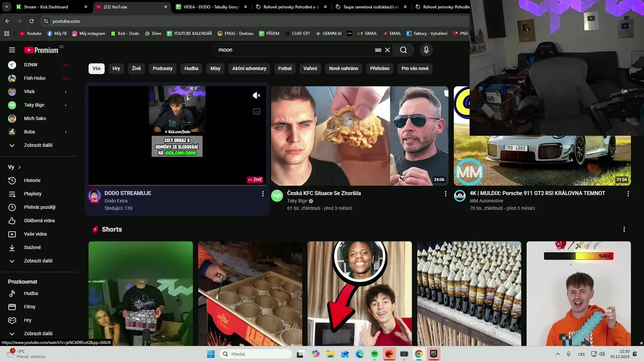Close the Stream - Kick Dashboard tab
The width and height of the screenshot is (644, 362).
tap(86, 7)
